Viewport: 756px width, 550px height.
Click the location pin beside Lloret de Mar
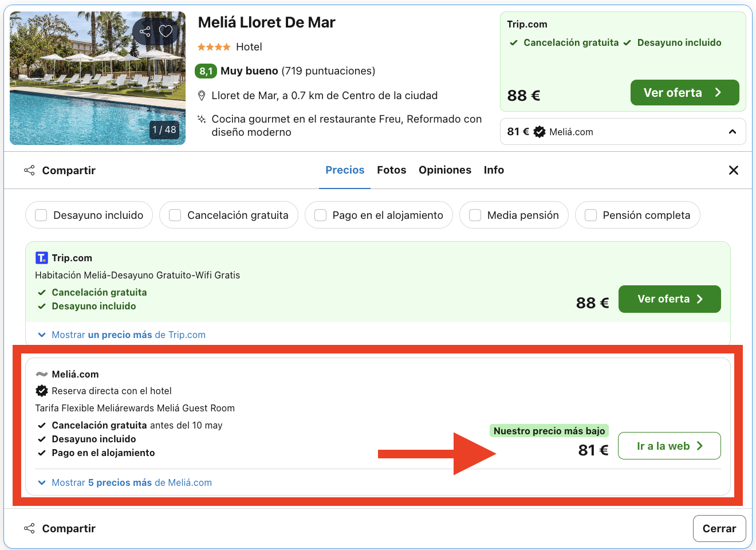point(202,95)
